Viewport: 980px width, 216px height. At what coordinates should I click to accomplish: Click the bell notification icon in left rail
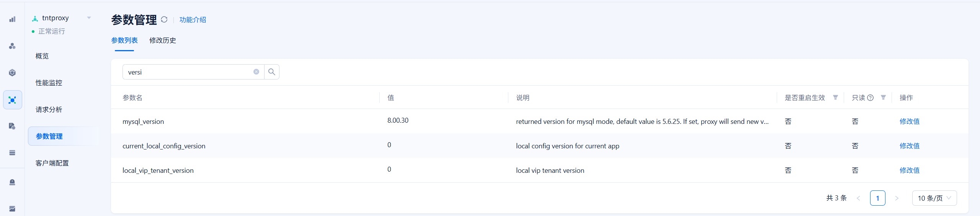pos(12,182)
